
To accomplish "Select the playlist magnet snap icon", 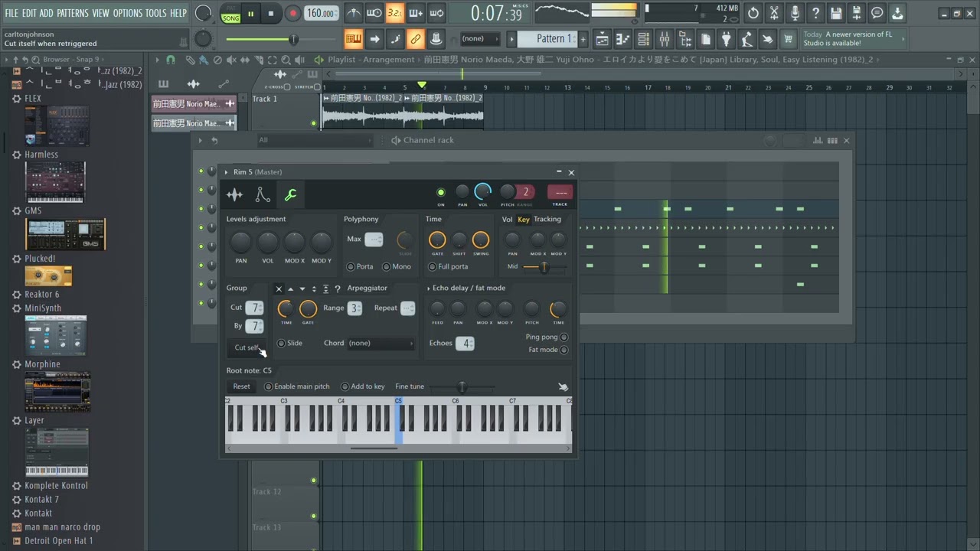I will tap(170, 60).
